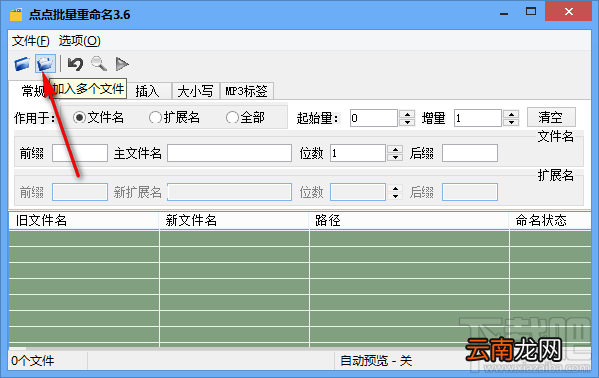Click the 增量 input field
The image size is (599, 378).
(x=478, y=118)
